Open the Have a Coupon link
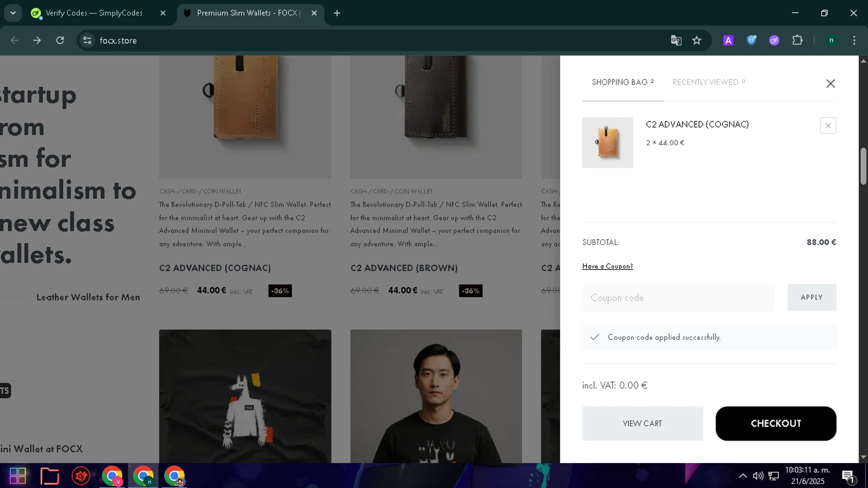 608,266
